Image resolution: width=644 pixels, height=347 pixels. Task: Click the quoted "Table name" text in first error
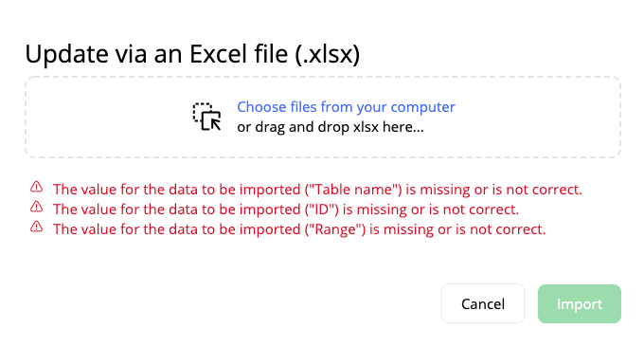click(x=353, y=190)
